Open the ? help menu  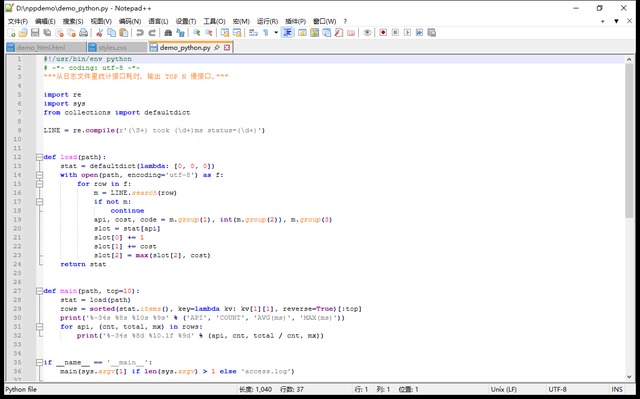pyautogui.click(x=345, y=21)
